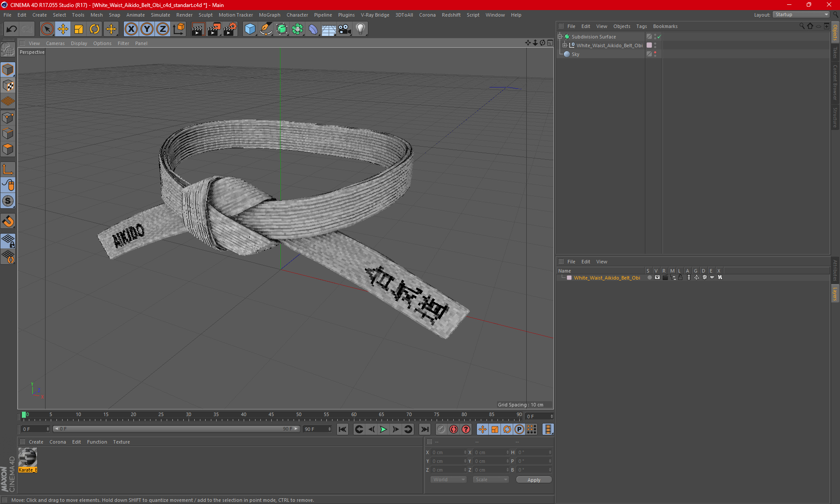The width and height of the screenshot is (840, 504).
Task: Toggle White_Waist_Aikido_Belt_Obi visibility dots
Action: click(x=655, y=45)
